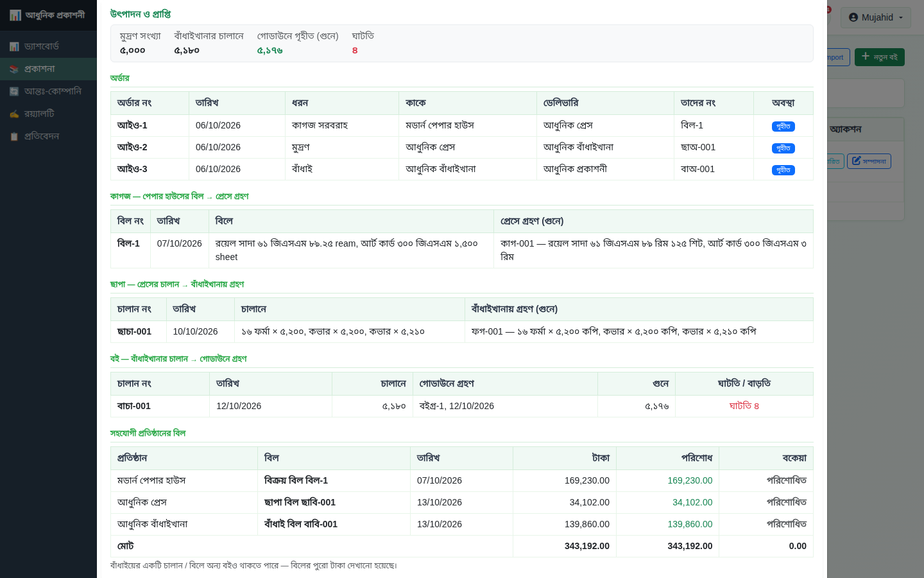Click the green ৫,১৭৬ warehouse count
924x578 pixels.
[270, 50]
